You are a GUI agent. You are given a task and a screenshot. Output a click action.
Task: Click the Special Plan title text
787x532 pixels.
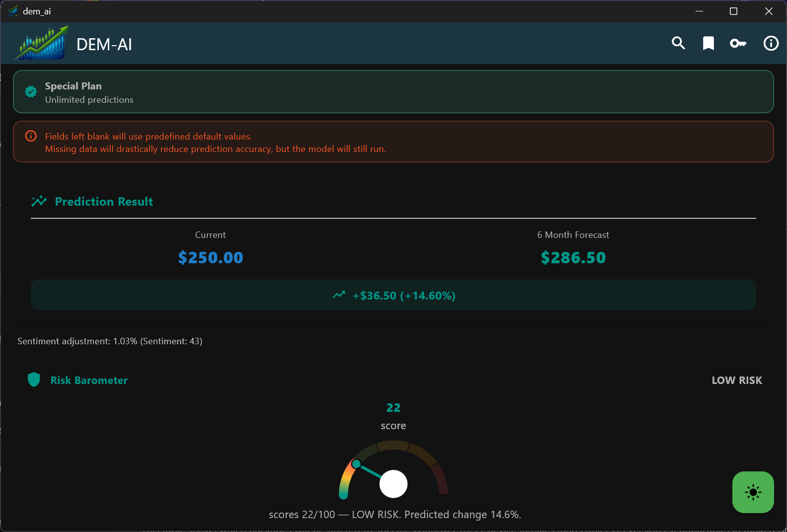(73, 86)
